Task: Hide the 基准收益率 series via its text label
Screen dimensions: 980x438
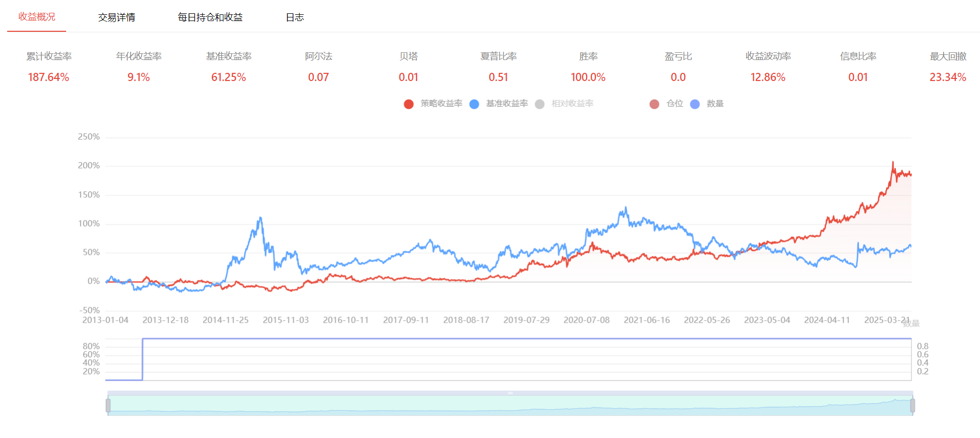Action: [x=507, y=104]
